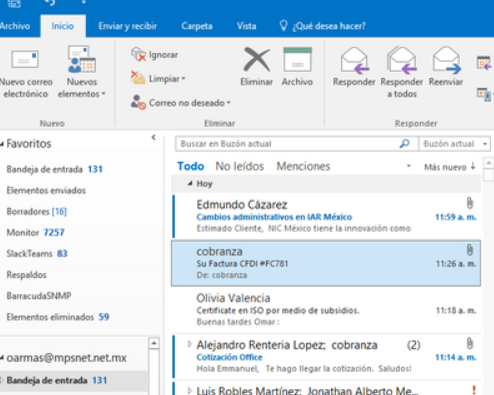The width and height of the screenshot is (494, 395).
Task: Open the Elementos eliminados folder
Action: pos(58,317)
